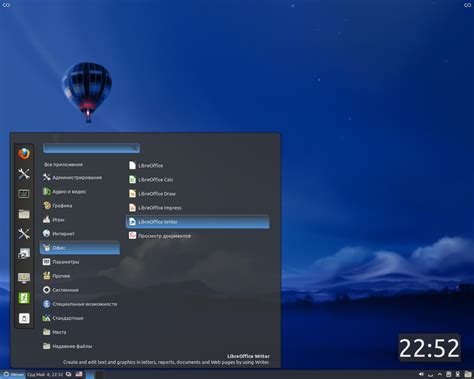This screenshot has width=474, height=379.
Task: Log out using the green exit icon
Action: tap(24, 298)
